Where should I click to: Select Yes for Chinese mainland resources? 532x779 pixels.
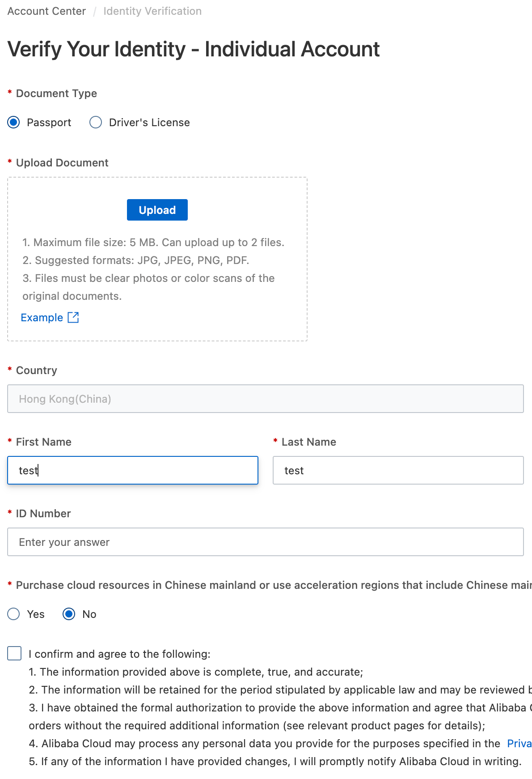14,614
